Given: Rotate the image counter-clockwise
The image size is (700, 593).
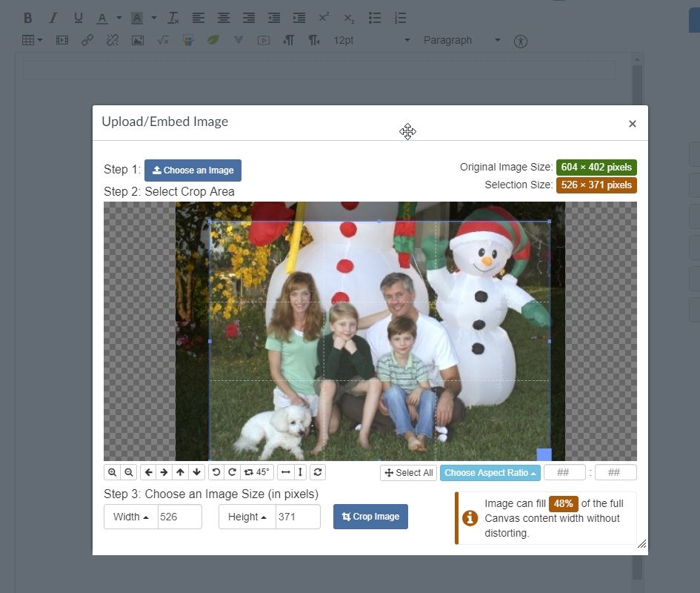Looking at the screenshot, I should [216, 472].
